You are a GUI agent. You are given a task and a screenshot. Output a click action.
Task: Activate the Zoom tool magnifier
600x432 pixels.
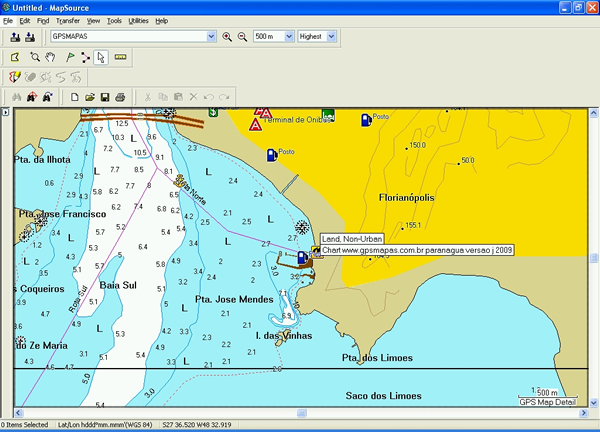point(35,58)
